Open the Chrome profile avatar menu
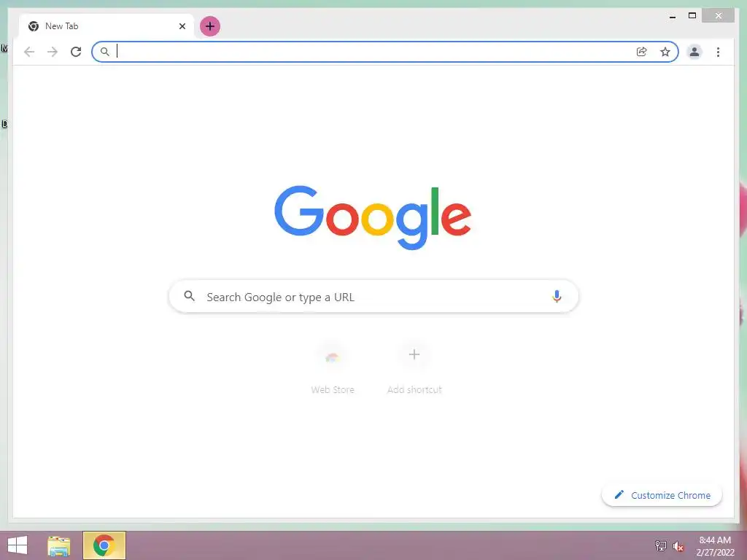This screenshot has width=747, height=560. point(694,52)
